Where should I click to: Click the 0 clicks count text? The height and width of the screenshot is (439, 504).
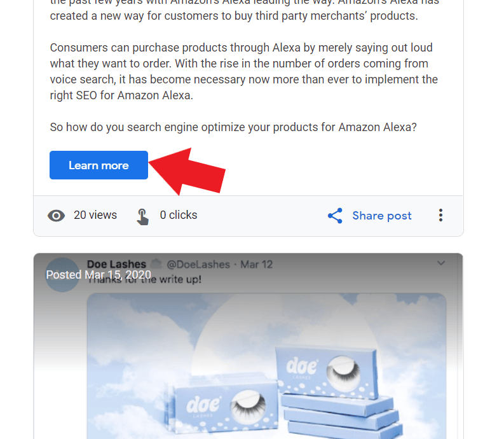pyautogui.click(x=179, y=215)
